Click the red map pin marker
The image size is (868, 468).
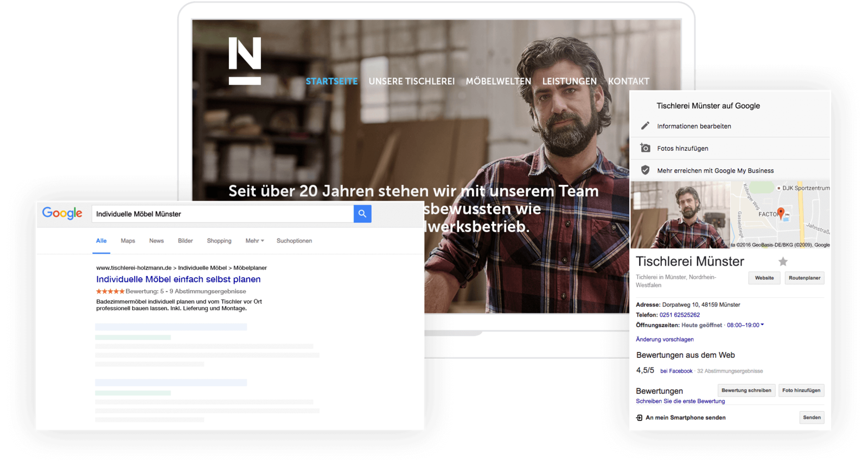[x=781, y=213]
